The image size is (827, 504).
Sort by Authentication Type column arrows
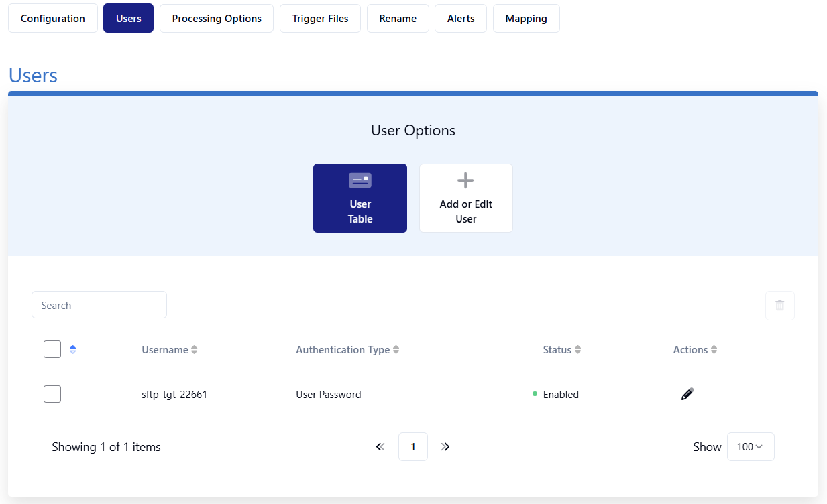click(396, 350)
